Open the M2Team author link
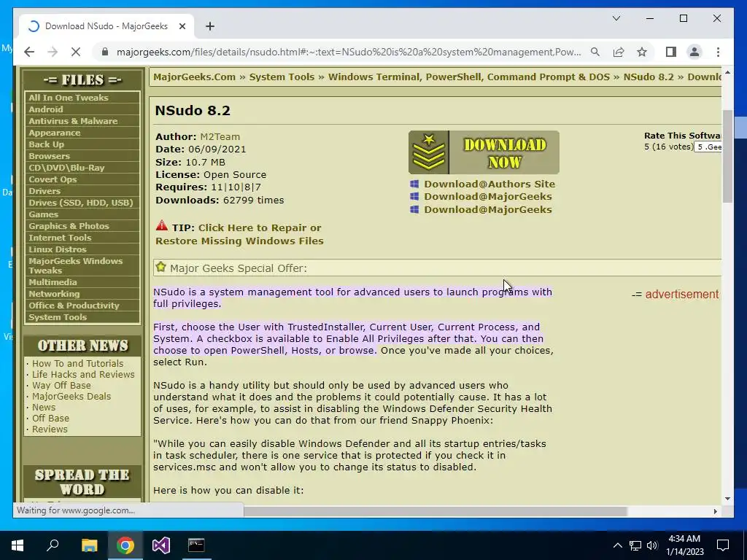The height and width of the screenshot is (560, 747). pos(220,136)
